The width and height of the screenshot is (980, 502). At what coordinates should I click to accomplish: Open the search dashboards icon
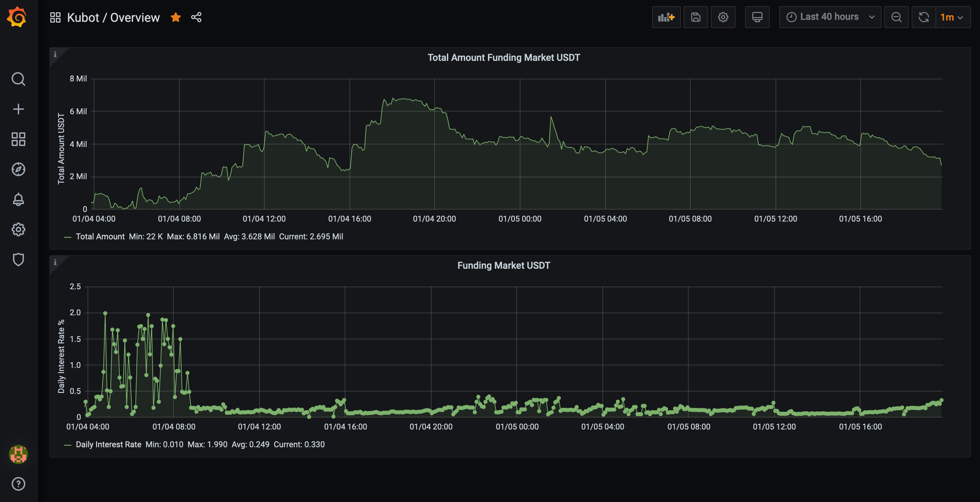coord(18,79)
